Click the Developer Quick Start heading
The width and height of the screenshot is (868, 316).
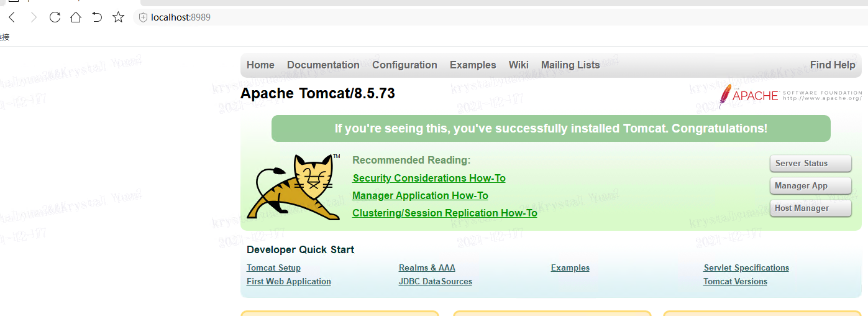tap(300, 249)
